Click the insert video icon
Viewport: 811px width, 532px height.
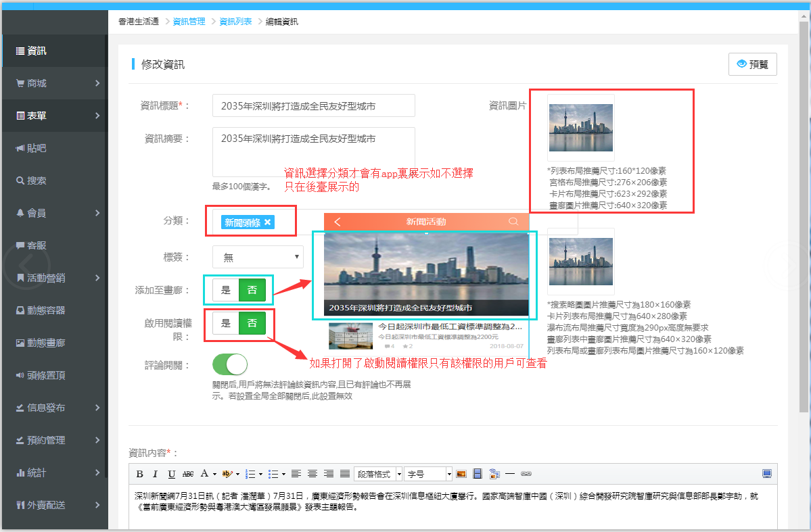tap(478, 474)
